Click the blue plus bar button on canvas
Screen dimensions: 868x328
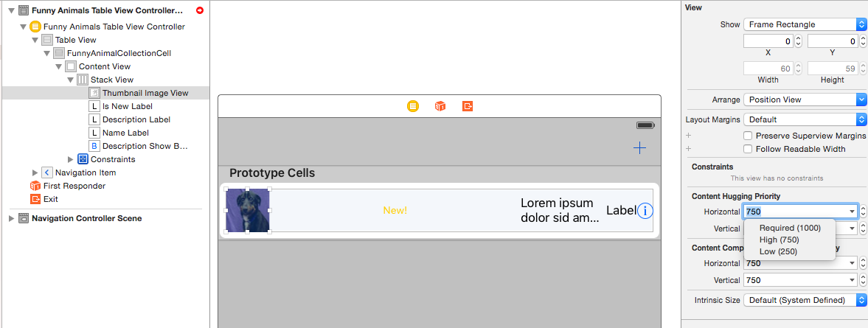pyautogui.click(x=639, y=147)
